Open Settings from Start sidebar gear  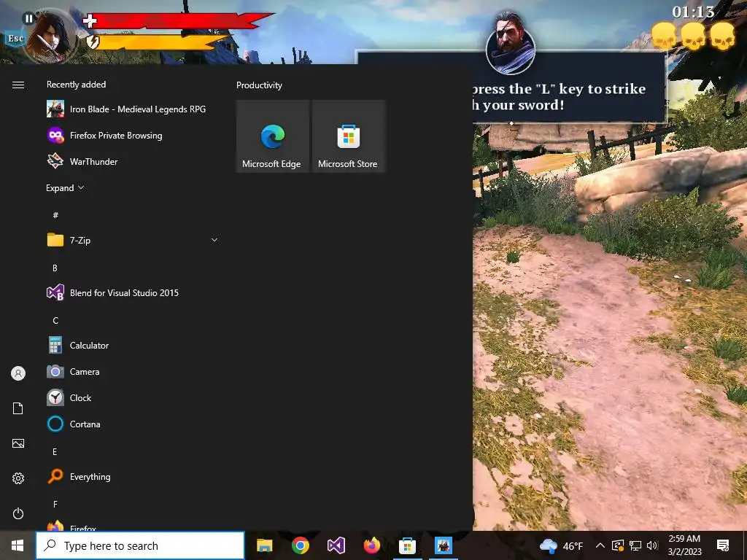point(18,478)
